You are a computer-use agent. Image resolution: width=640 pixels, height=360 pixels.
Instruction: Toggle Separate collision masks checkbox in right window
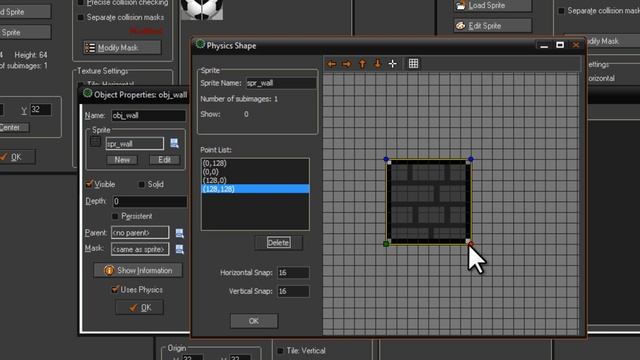[x=561, y=11]
